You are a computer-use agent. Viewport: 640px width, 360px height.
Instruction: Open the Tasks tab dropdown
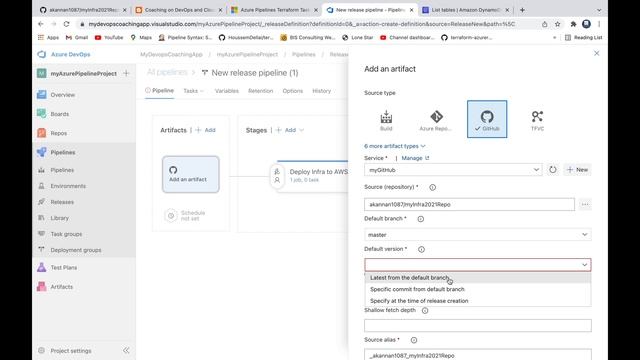193,91
